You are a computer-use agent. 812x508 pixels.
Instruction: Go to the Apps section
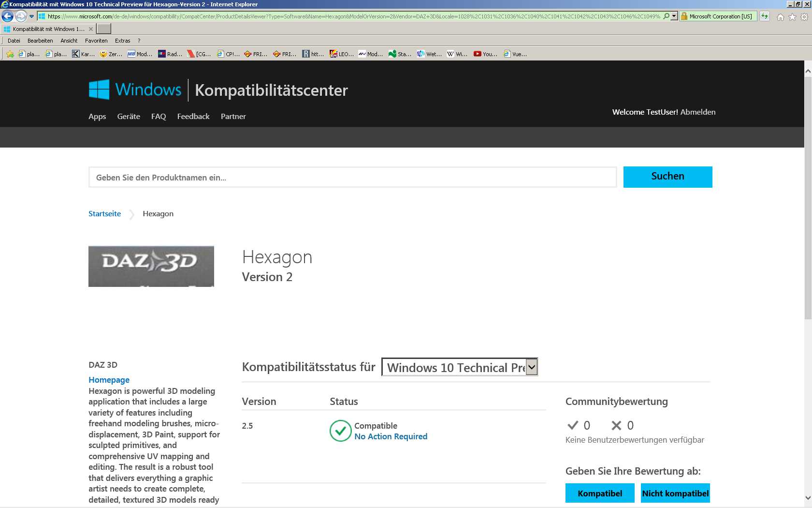(97, 116)
